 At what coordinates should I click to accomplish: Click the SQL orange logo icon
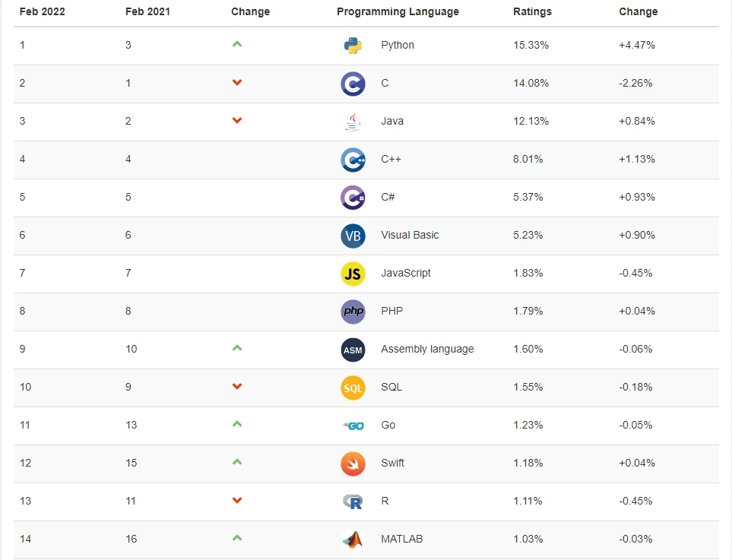tap(353, 388)
